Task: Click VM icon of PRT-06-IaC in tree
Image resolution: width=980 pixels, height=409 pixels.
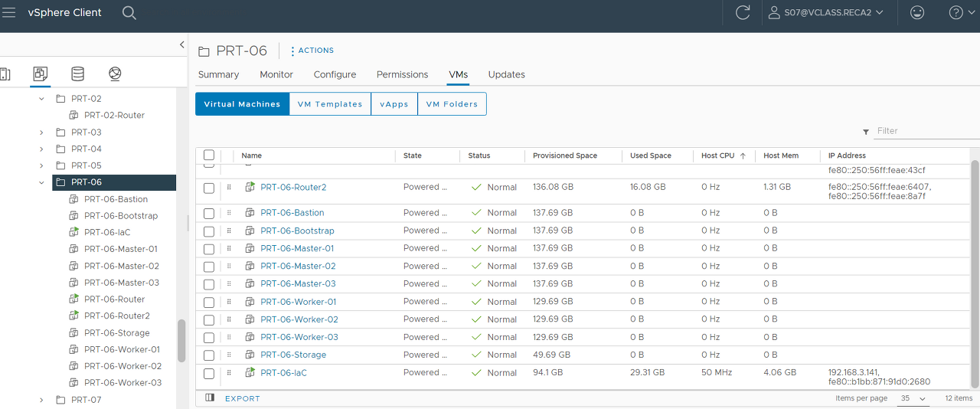Action: (74, 232)
